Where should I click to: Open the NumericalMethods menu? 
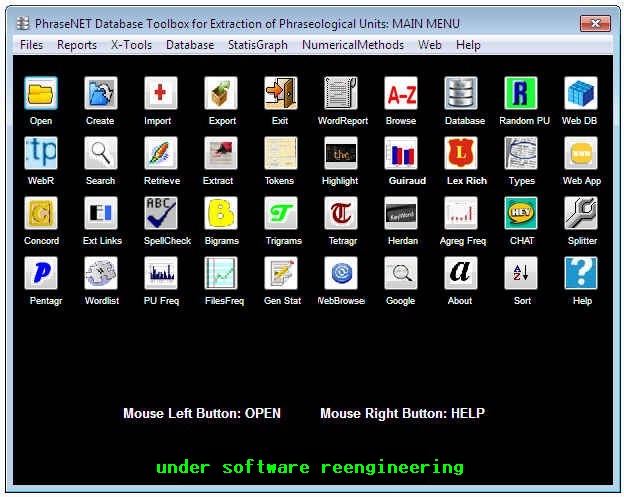(353, 45)
